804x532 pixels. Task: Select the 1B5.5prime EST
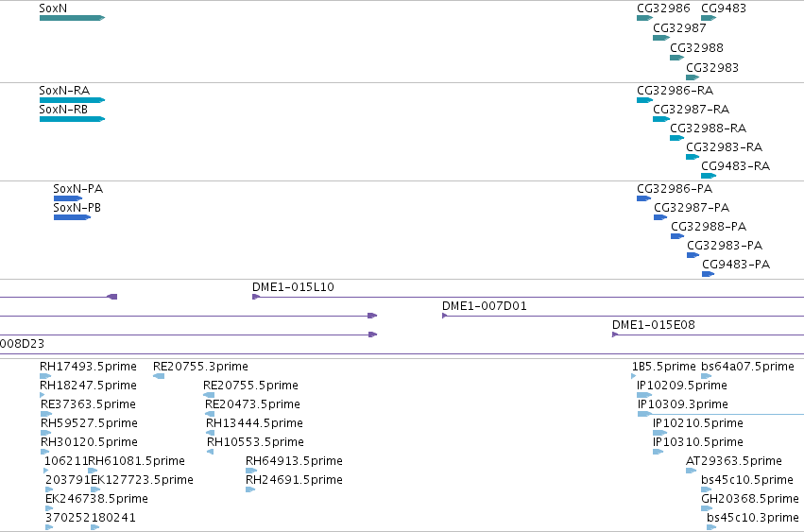tap(634, 376)
